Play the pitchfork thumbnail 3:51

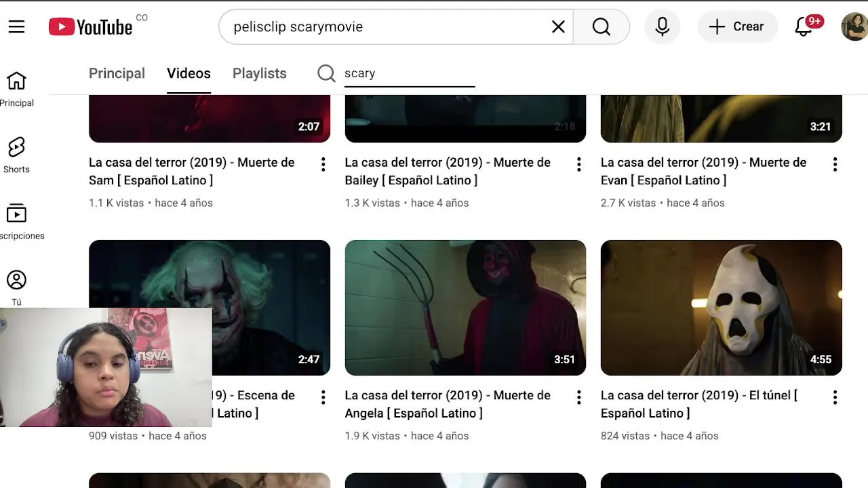point(465,308)
